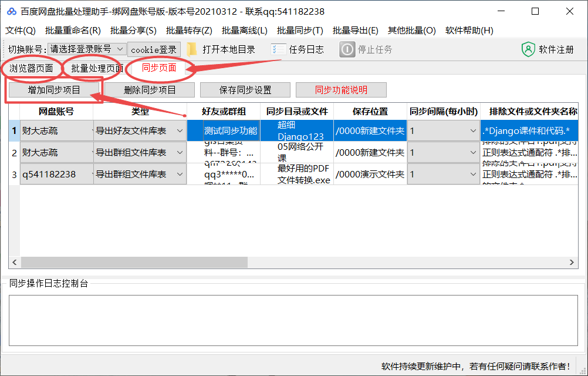Open the 任务日志 task log icon
The width and height of the screenshot is (588, 376).
[279, 49]
